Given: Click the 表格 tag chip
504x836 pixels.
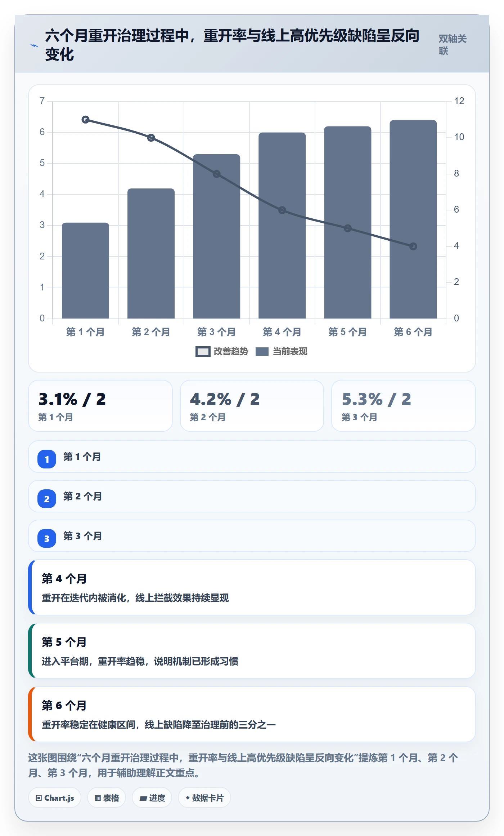Looking at the screenshot, I should click(x=107, y=798).
